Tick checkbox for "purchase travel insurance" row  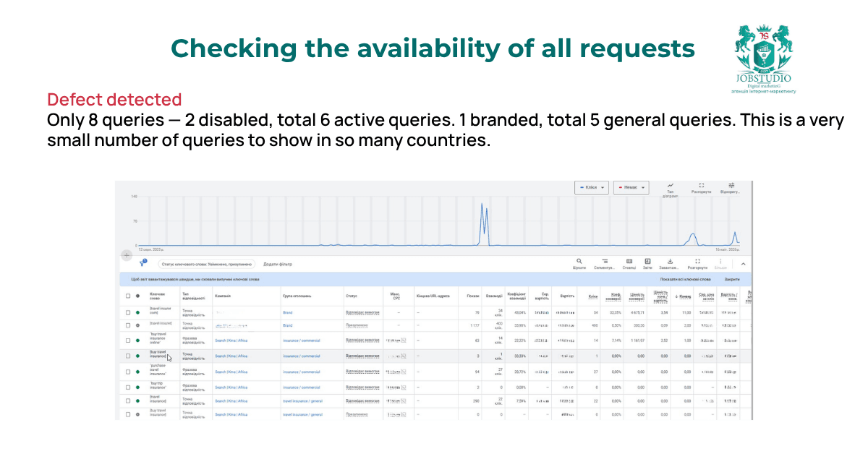[128, 372]
